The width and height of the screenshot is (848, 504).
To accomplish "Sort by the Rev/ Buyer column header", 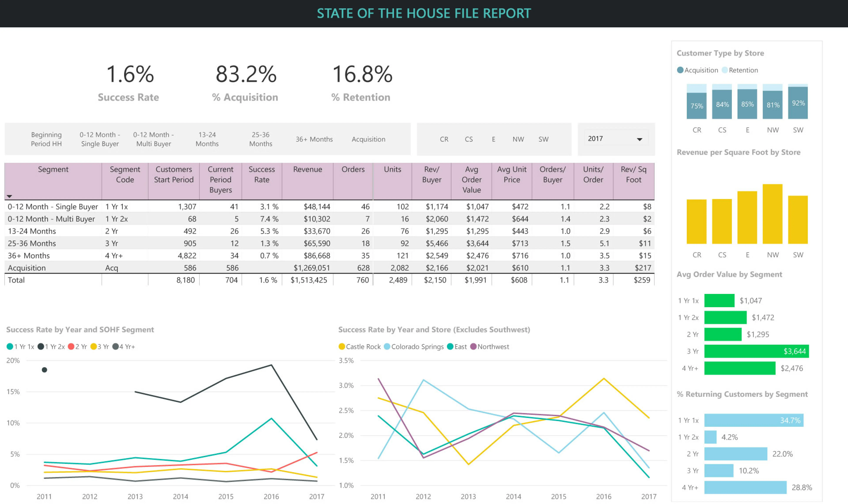I will [x=432, y=181].
